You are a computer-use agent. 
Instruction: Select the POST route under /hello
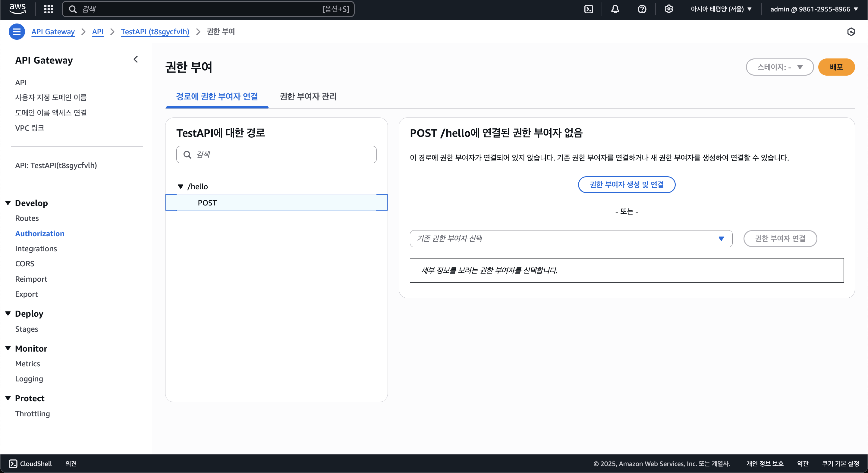[x=276, y=203]
